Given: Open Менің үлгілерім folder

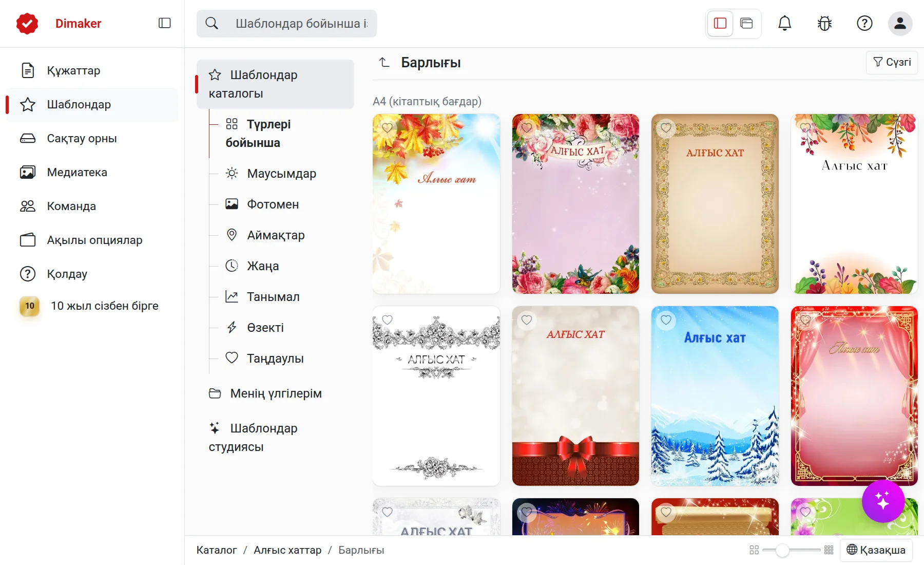Looking at the screenshot, I should [275, 393].
